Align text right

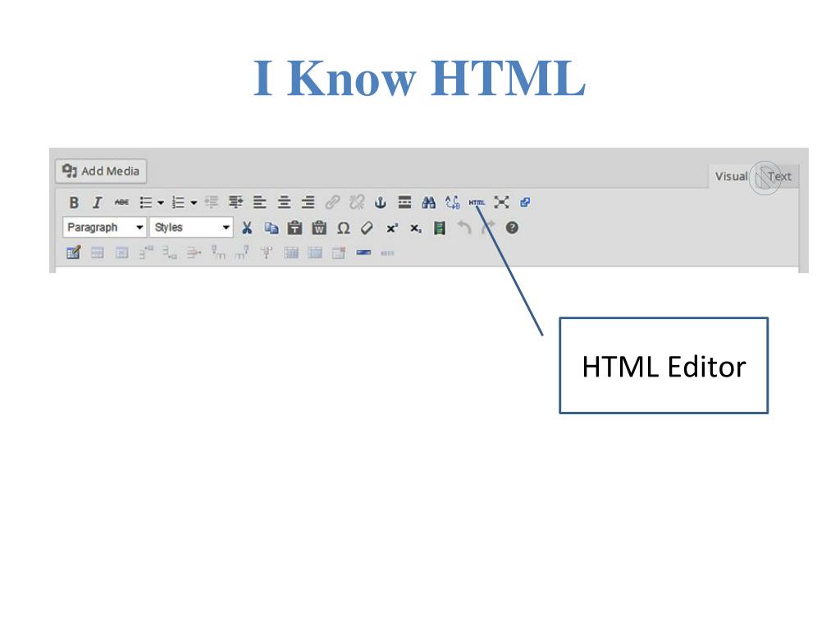(308, 203)
